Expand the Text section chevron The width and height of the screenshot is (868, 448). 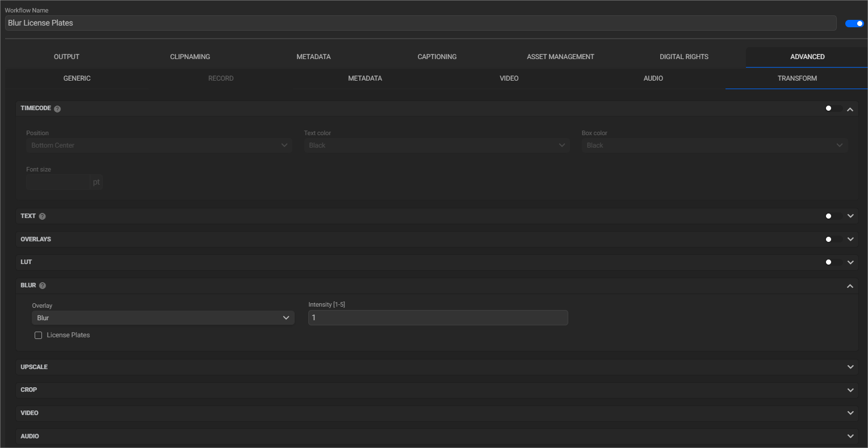click(x=850, y=216)
